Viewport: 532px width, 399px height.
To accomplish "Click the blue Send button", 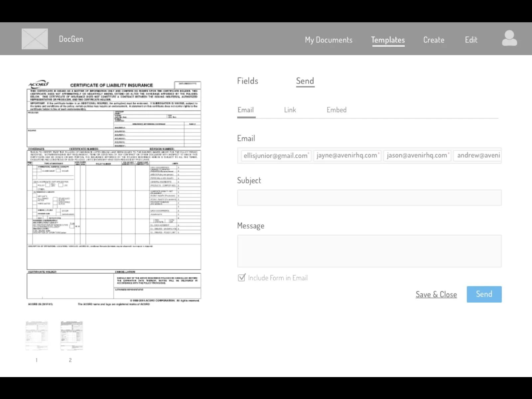I will (484, 294).
